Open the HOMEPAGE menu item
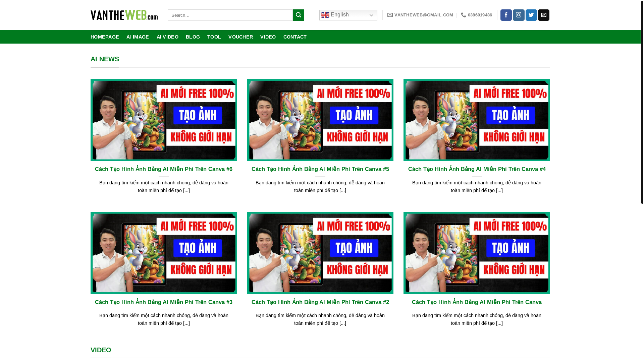This screenshot has width=644, height=362. tap(105, 37)
